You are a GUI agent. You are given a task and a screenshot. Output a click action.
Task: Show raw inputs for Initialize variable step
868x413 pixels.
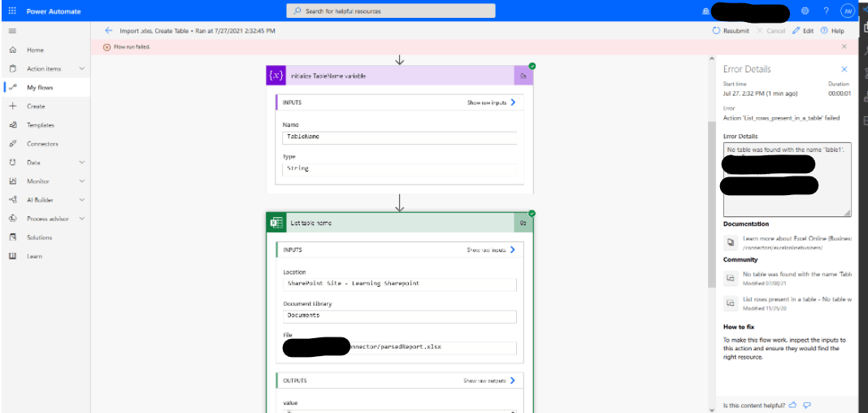click(x=492, y=102)
